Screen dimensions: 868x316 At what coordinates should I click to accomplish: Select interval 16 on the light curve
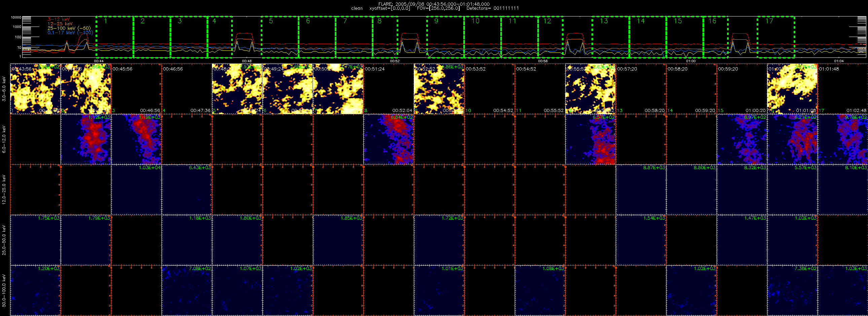tap(712, 21)
